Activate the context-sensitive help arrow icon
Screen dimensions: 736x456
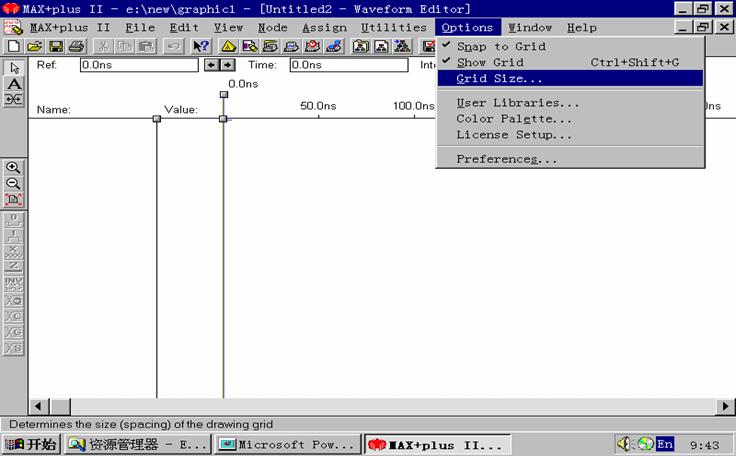pyautogui.click(x=201, y=46)
